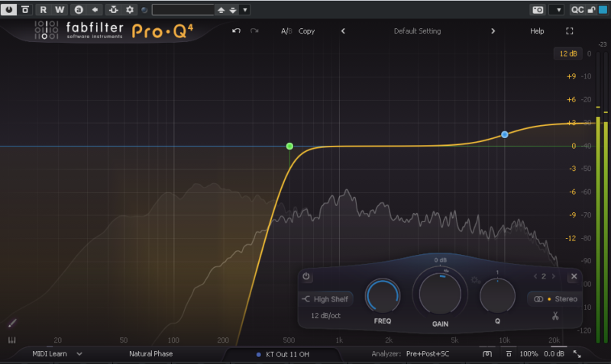Viewport: 611px width, 364px height.
Task: Click the full screen mode icon
Action: pos(569,31)
